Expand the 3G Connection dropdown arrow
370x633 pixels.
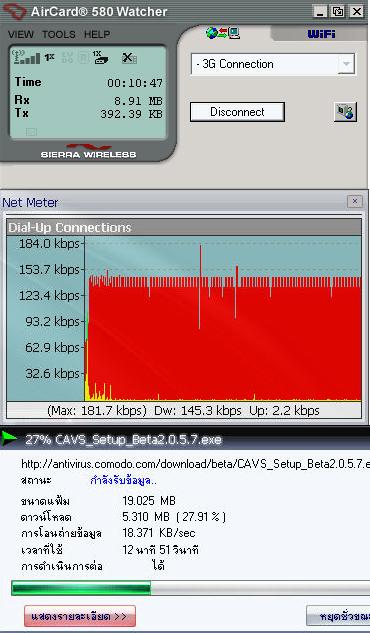click(x=346, y=64)
